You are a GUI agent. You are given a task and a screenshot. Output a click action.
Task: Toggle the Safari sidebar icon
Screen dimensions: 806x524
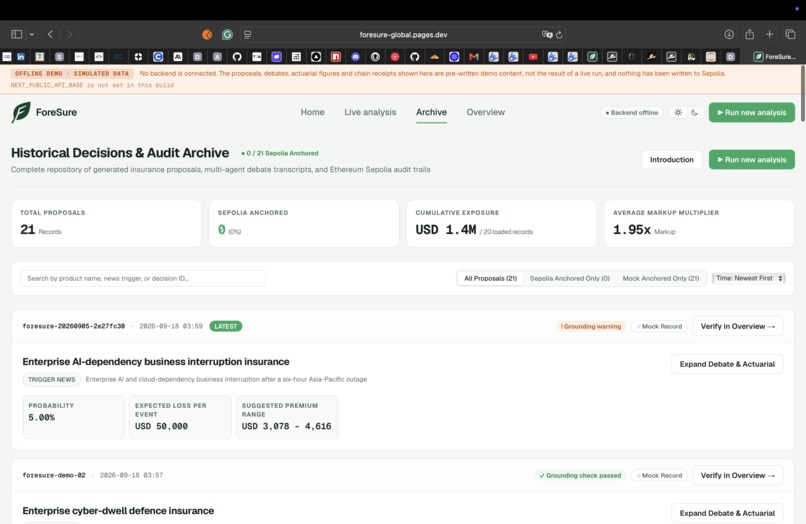coord(16,34)
